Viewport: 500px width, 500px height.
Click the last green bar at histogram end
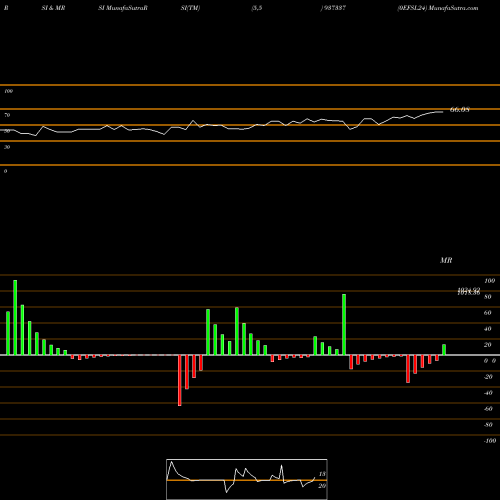coord(444,350)
